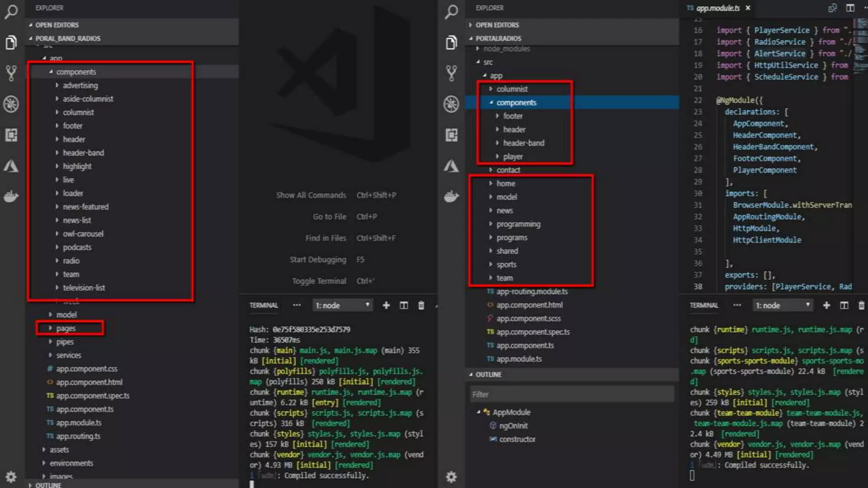
Task: Open the Search view in left activity bar
Action: pyautogui.click(x=11, y=11)
